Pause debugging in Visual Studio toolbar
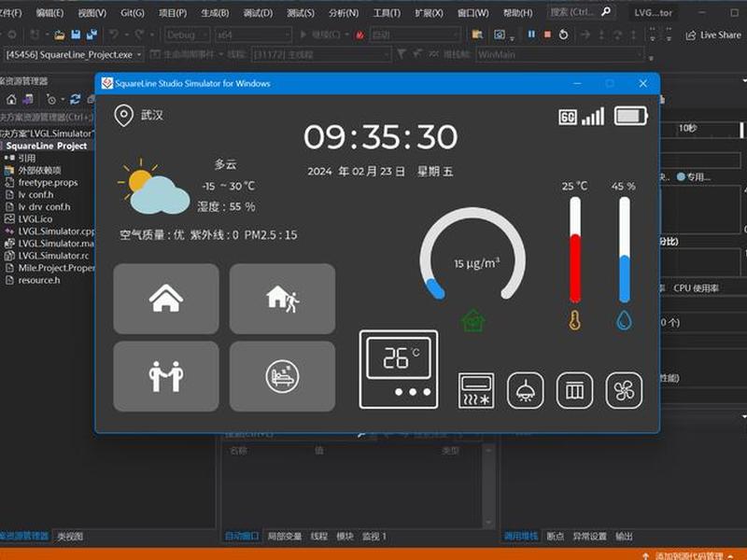 pyautogui.click(x=531, y=35)
